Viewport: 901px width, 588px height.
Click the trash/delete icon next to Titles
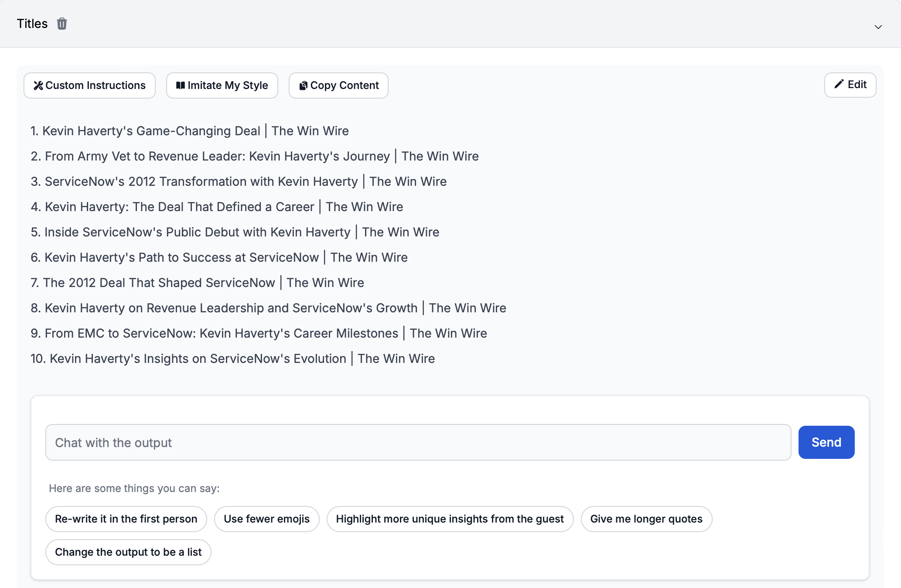[x=62, y=24]
